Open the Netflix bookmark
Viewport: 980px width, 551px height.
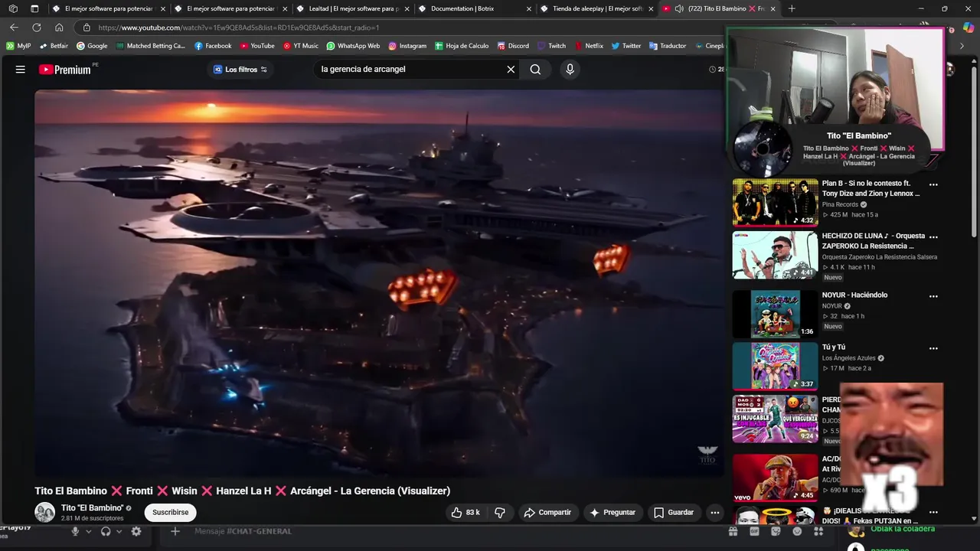click(x=589, y=46)
